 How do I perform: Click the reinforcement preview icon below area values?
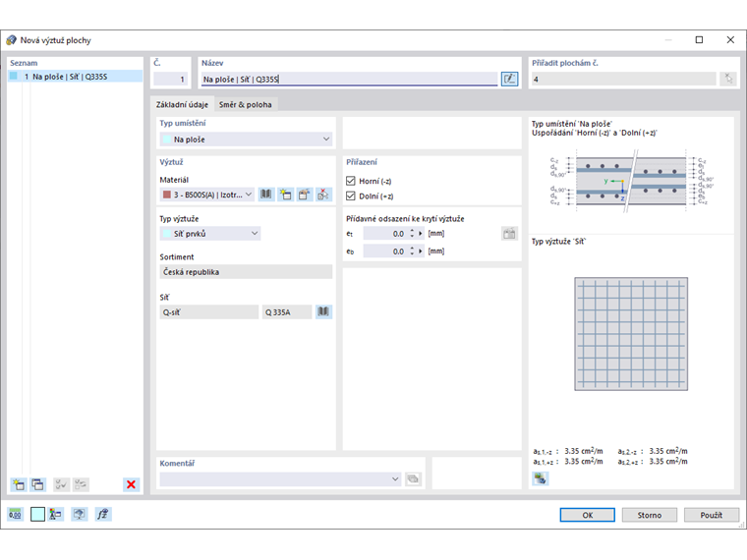click(541, 478)
